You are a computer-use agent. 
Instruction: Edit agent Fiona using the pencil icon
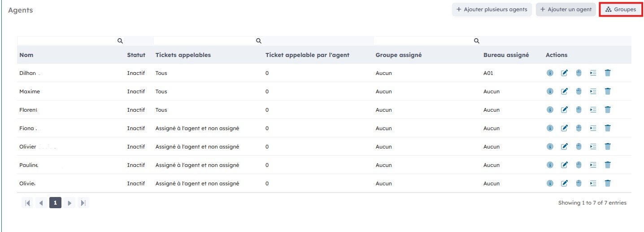point(565,128)
